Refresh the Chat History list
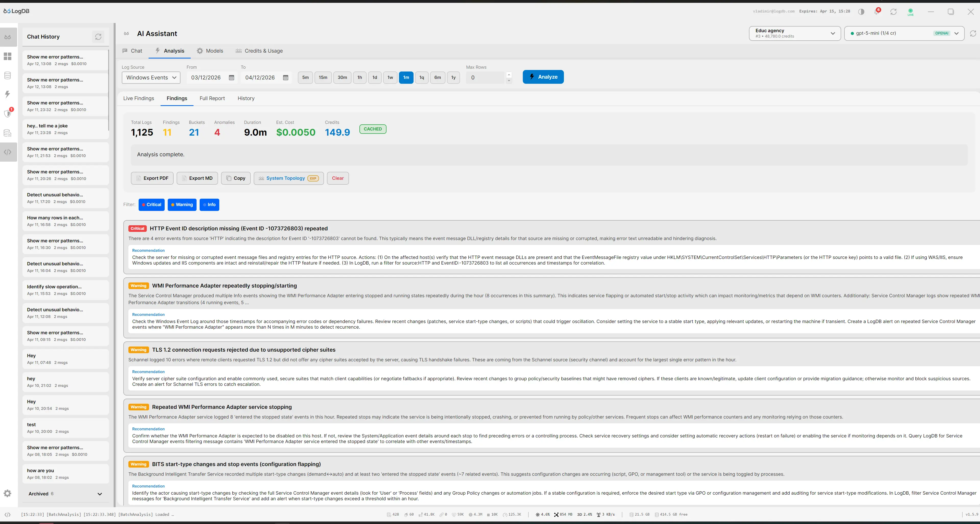The width and height of the screenshot is (980, 524). (x=98, y=37)
